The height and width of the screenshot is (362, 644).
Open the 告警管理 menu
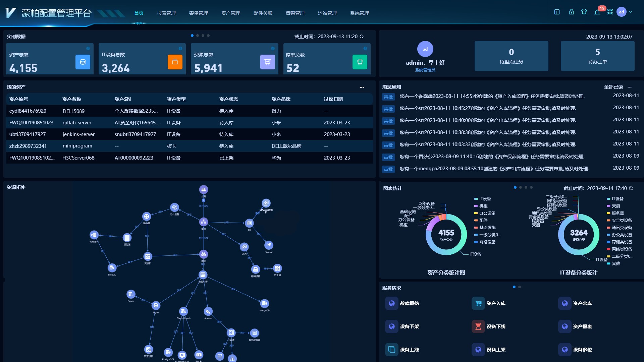(x=295, y=13)
